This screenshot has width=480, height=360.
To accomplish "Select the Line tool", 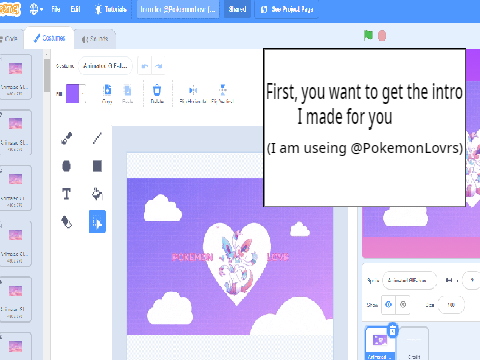I will coord(97,138).
